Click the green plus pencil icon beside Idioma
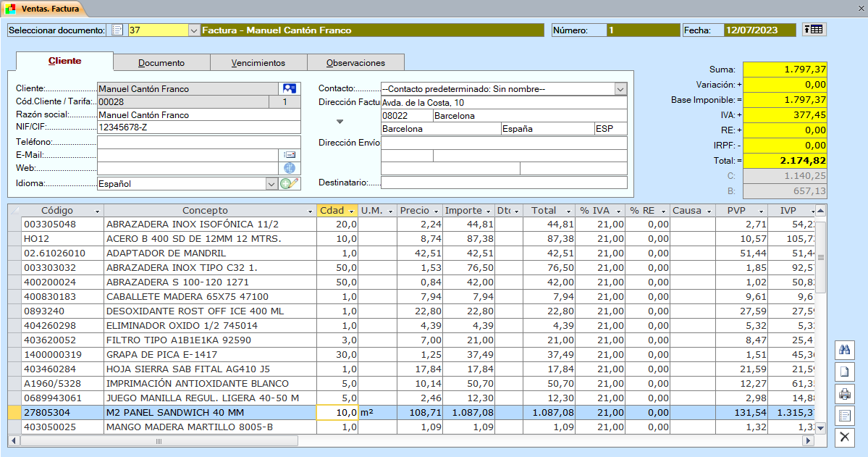868x457 pixels. [x=290, y=183]
